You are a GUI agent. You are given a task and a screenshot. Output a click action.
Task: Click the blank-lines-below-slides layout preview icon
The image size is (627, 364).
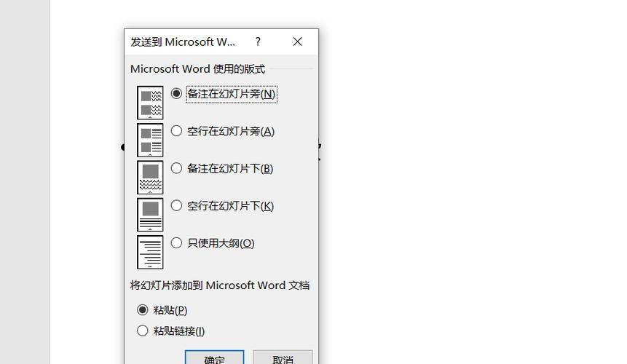click(150, 215)
